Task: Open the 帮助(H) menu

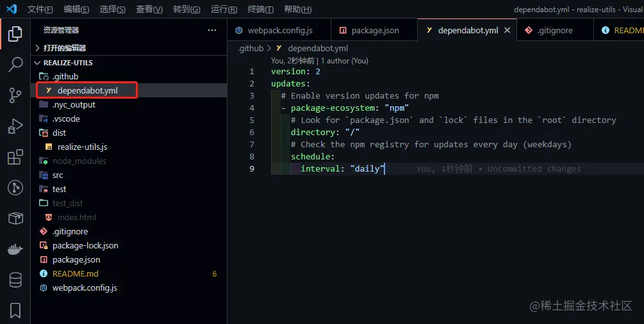Action: [298, 9]
